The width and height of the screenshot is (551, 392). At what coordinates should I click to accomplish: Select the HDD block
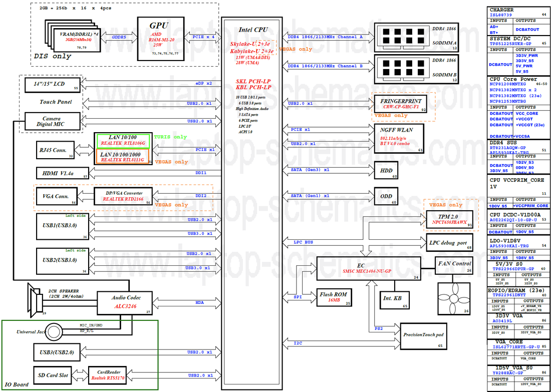pyautogui.click(x=386, y=170)
